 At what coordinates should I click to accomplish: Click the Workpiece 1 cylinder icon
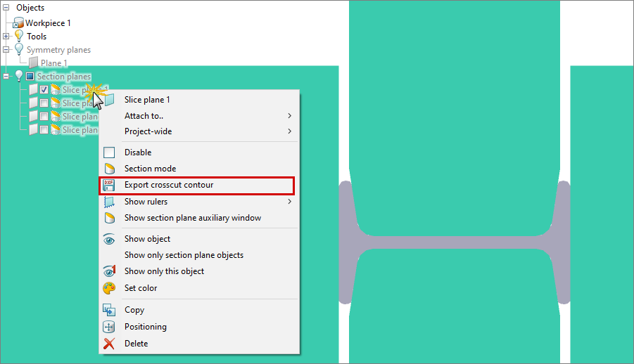tap(18, 23)
